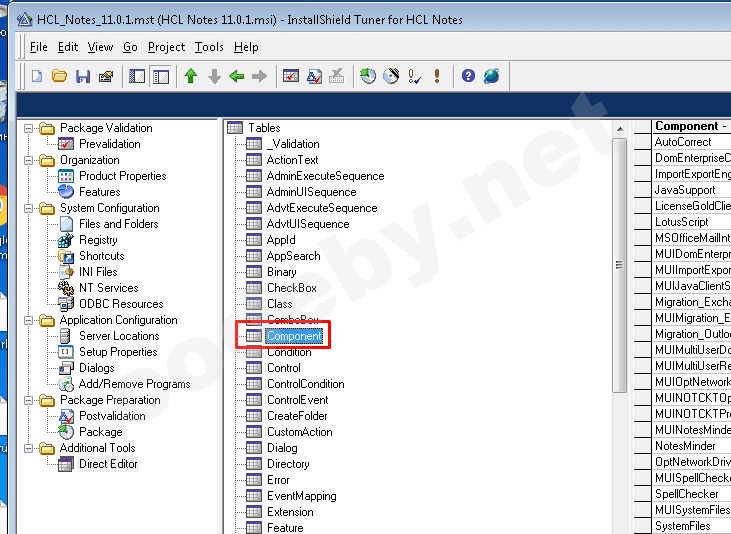Toggle the second pane layout view icon
The width and height of the screenshot is (731, 534).
[161, 76]
